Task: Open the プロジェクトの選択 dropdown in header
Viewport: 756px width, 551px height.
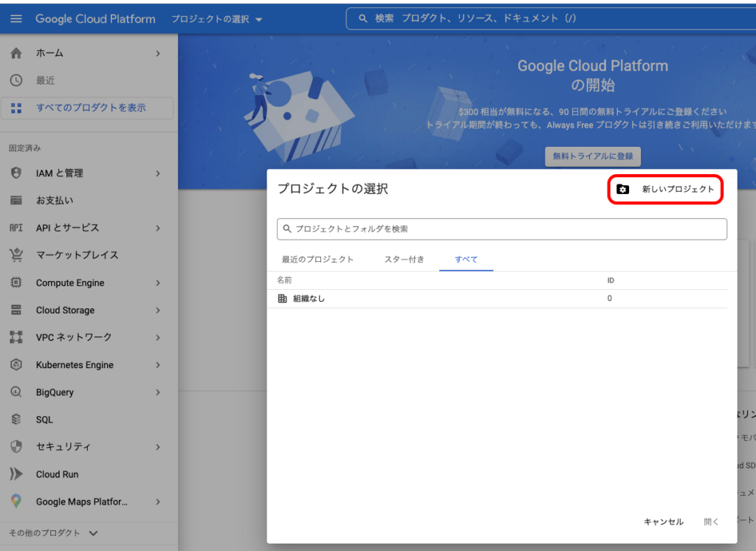Action: pyautogui.click(x=217, y=19)
